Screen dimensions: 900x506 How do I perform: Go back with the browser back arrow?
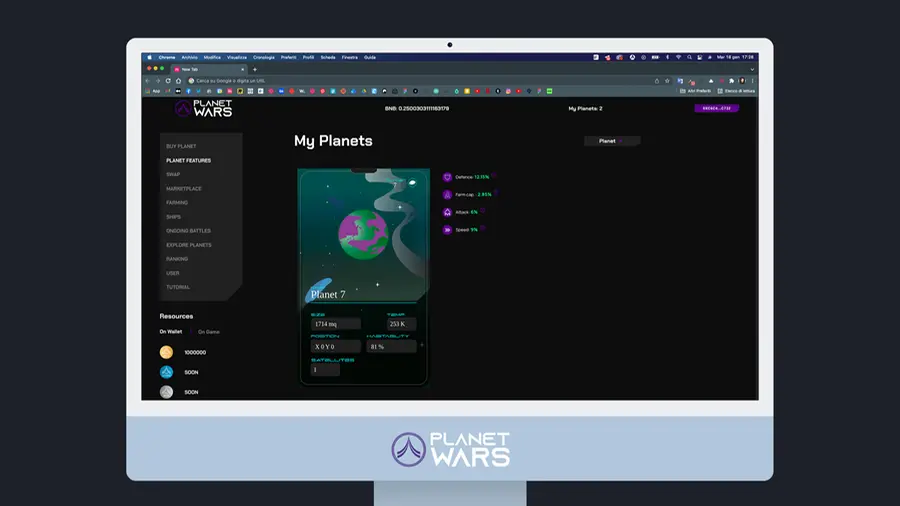coord(148,81)
